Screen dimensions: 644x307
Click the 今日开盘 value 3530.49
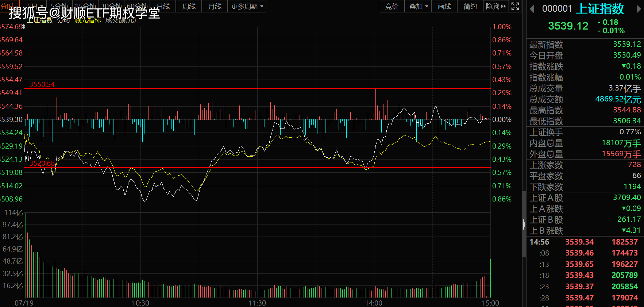pyautogui.click(x=627, y=55)
